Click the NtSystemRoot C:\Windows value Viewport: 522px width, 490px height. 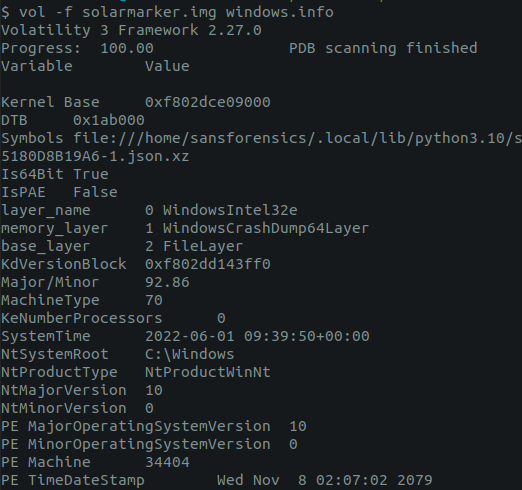click(x=189, y=354)
